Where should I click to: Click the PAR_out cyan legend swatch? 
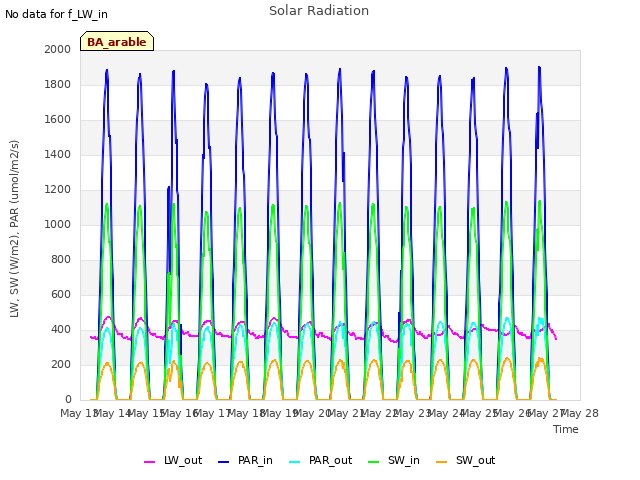295,462
